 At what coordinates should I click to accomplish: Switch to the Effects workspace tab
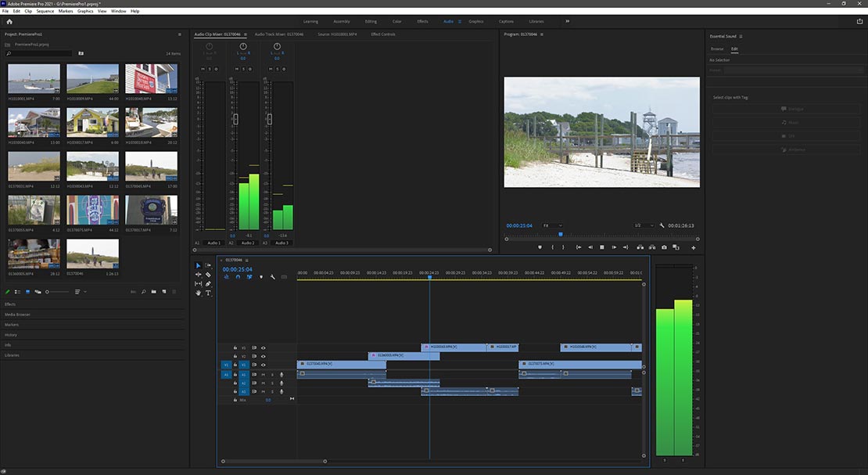coord(423,22)
